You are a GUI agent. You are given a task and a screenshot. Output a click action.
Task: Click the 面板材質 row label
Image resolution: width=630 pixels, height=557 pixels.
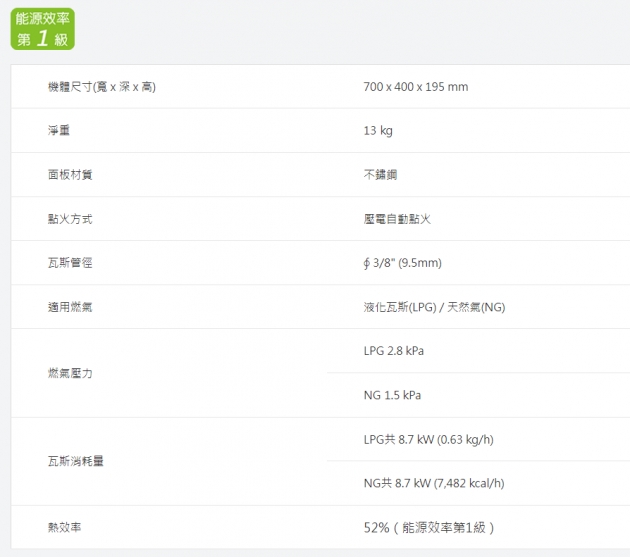point(70,175)
